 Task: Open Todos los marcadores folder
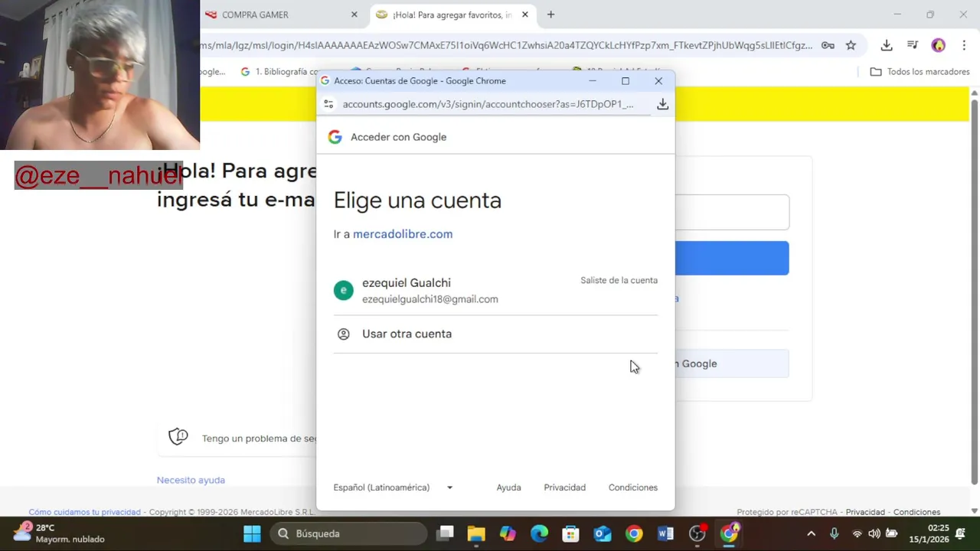(920, 72)
